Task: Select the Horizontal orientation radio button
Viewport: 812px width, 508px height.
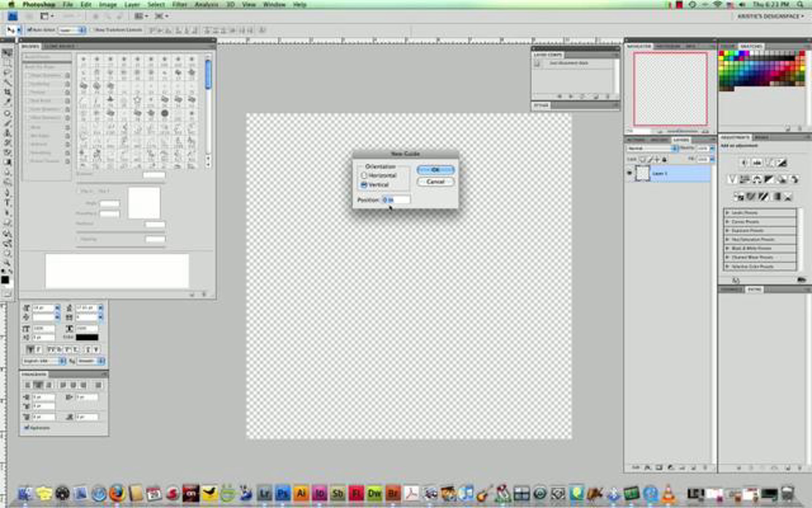Action: click(x=364, y=175)
